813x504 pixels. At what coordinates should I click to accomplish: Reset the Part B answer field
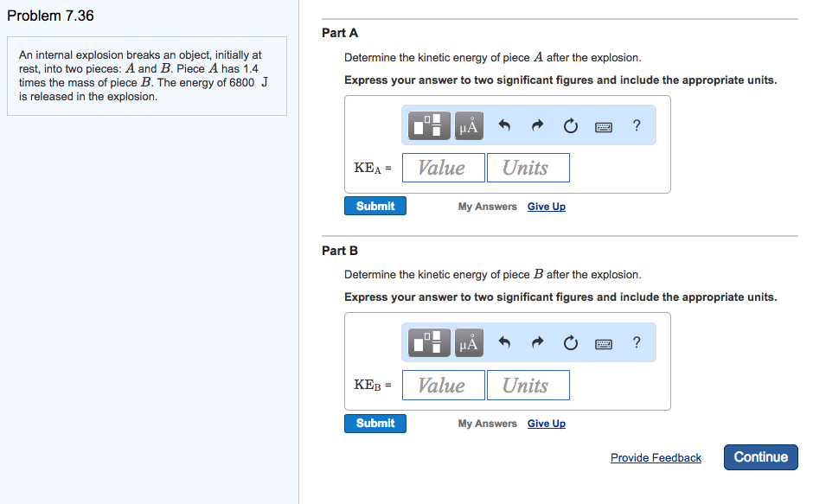[570, 342]
